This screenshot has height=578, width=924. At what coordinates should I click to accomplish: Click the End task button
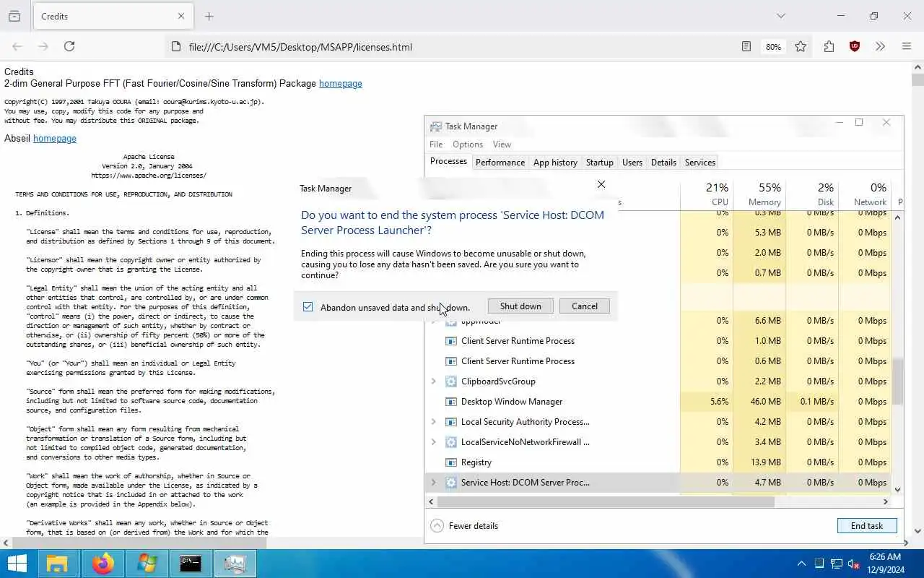[x=867, y=526]
